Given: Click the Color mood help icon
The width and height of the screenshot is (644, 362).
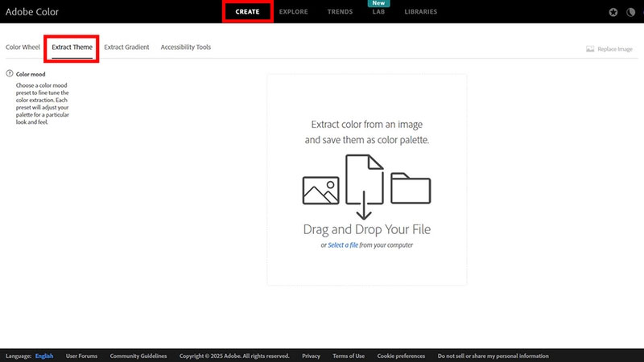Looking at the screenshot, I should 10,74.
